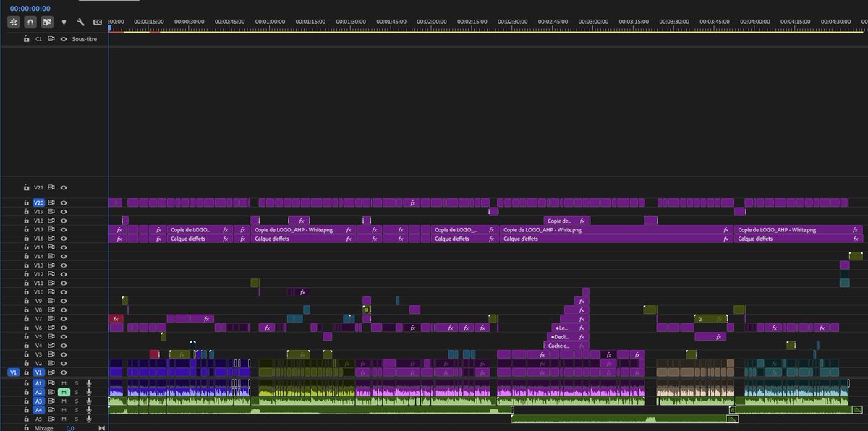Select the blue playhead handle
The width and height of the screenshot is (868, 431).
[x=109, y=27]
